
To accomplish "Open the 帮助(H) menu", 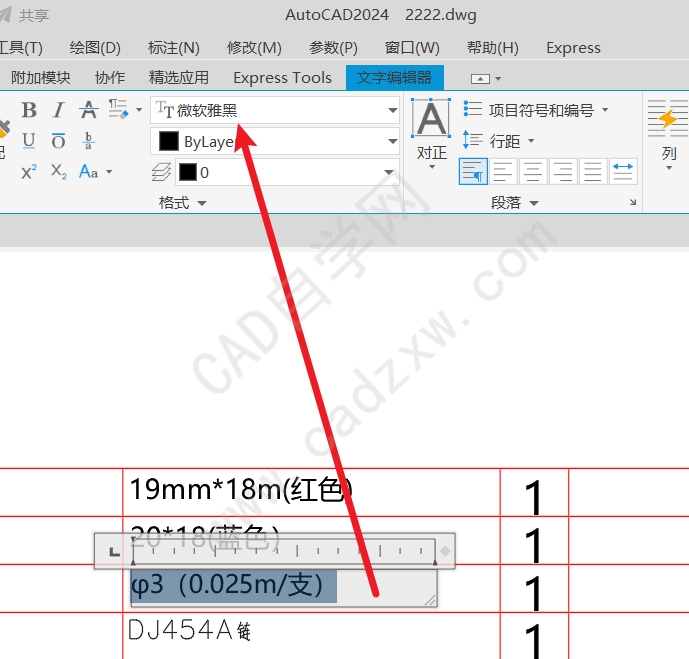I will (x=493, y=47).
